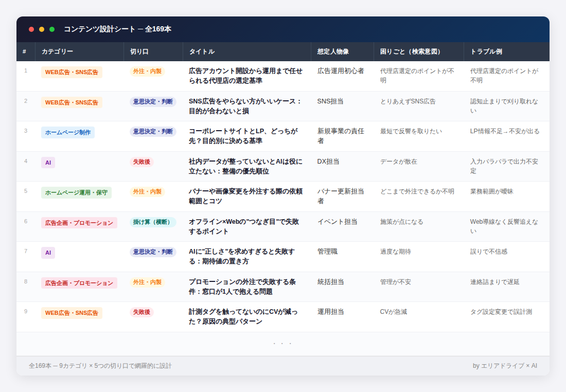Sort by the カテゴリー column header

56,51
